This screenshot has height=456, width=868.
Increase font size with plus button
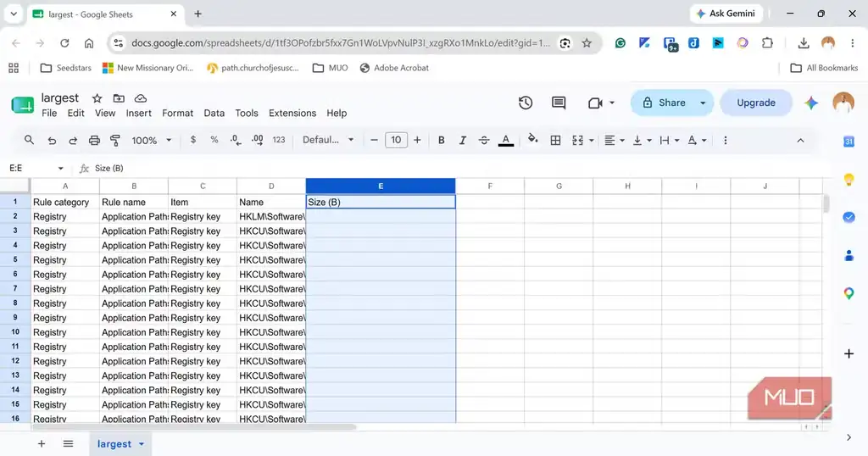pos(417,141)
